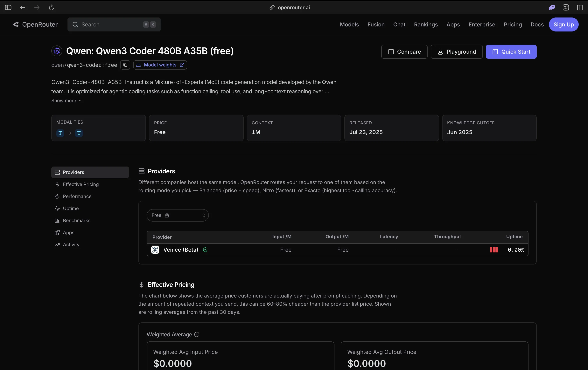Click the Price value Free card
The image size is (588, 370).
(196, 128)
